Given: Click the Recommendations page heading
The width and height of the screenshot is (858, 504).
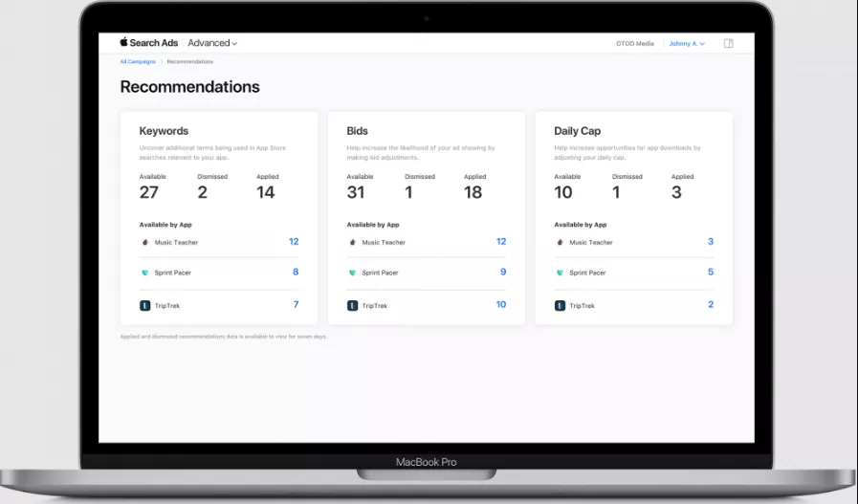Looking at the screenshot, I should tap(190, 86).
